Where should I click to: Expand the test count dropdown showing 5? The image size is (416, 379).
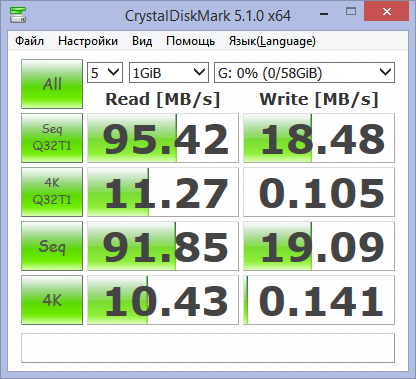pyautogui.click(x=105, y=72)
